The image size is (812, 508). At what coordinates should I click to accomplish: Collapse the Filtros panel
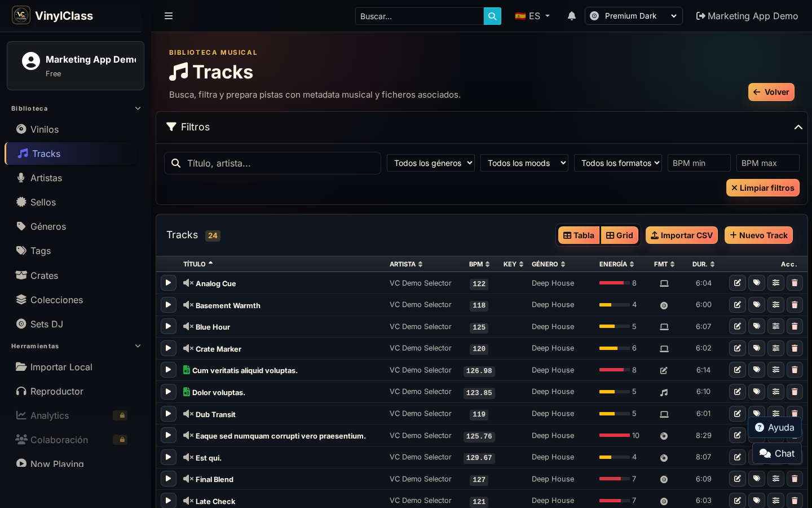click(798, 127)
